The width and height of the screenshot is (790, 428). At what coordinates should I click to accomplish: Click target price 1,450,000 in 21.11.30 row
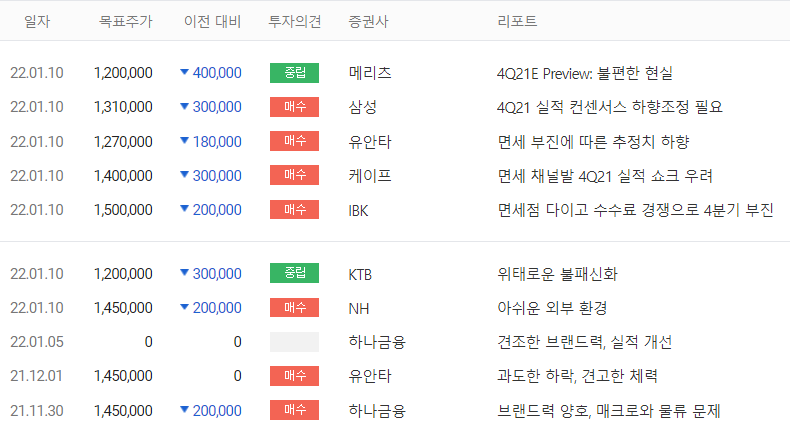(x=123, y=411)
